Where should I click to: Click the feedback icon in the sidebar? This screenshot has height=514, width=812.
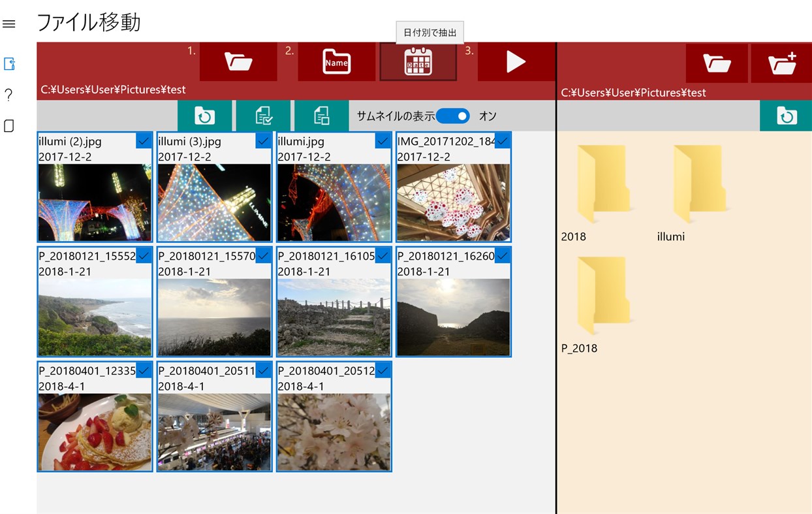point(8,125)
